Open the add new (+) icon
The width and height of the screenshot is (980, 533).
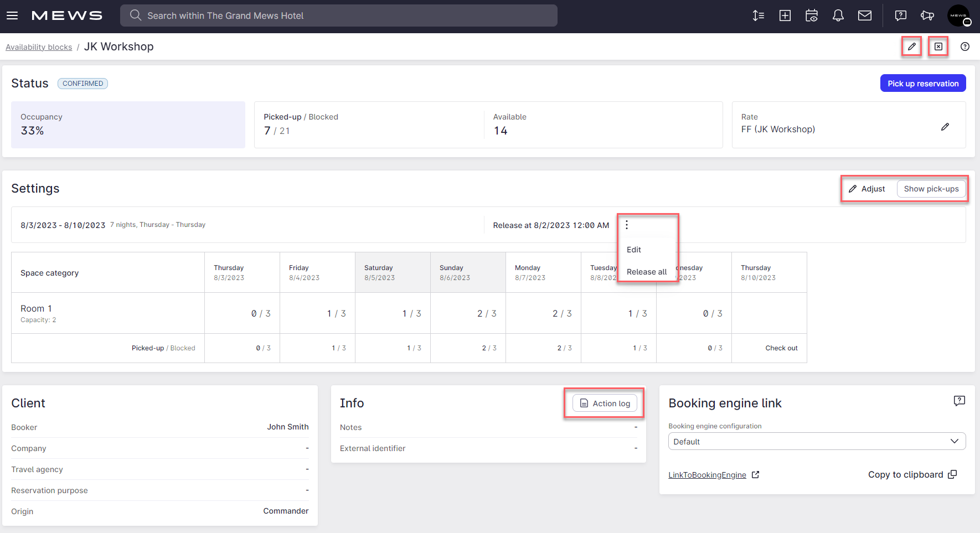[785, 15]
